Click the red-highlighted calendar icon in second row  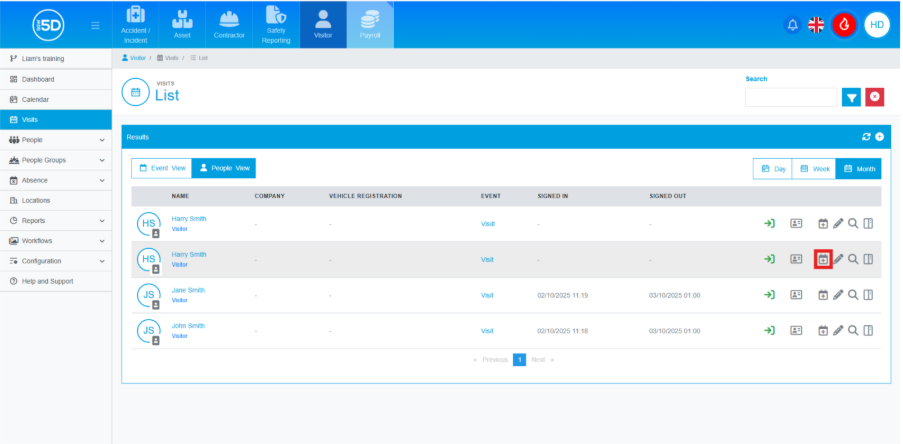[x=823, y=259]
